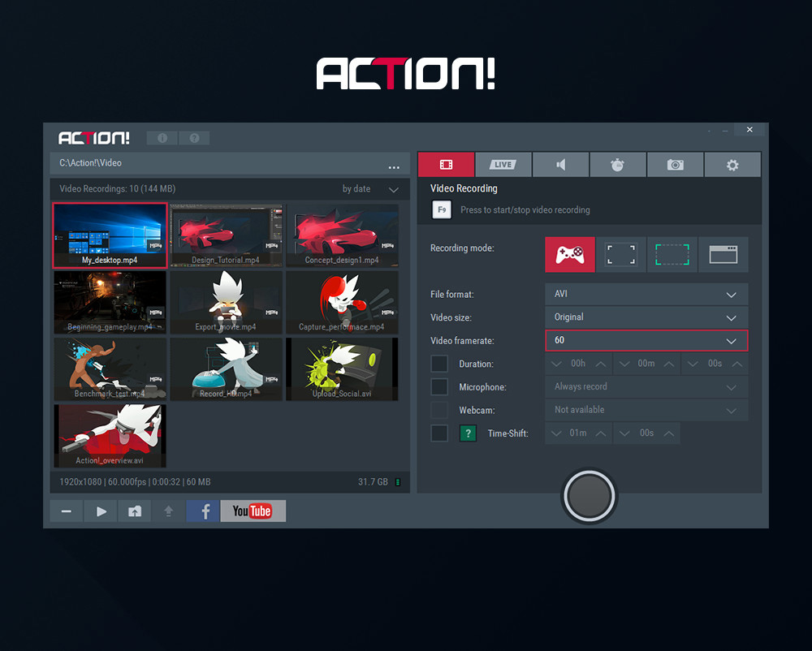Select the Record_HD.mp4 thumbnail
Screen dimensions: 812x651
[x=226, y=369]
